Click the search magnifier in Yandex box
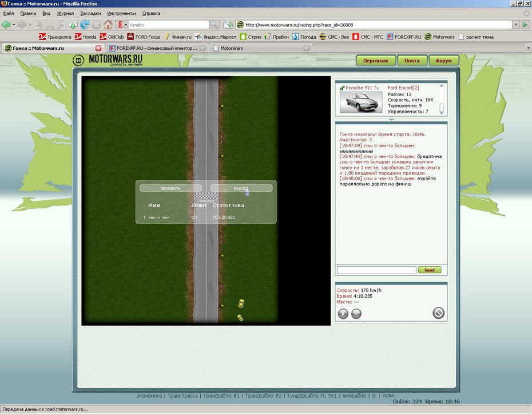The image size is (532, 415). coord(214,25)
